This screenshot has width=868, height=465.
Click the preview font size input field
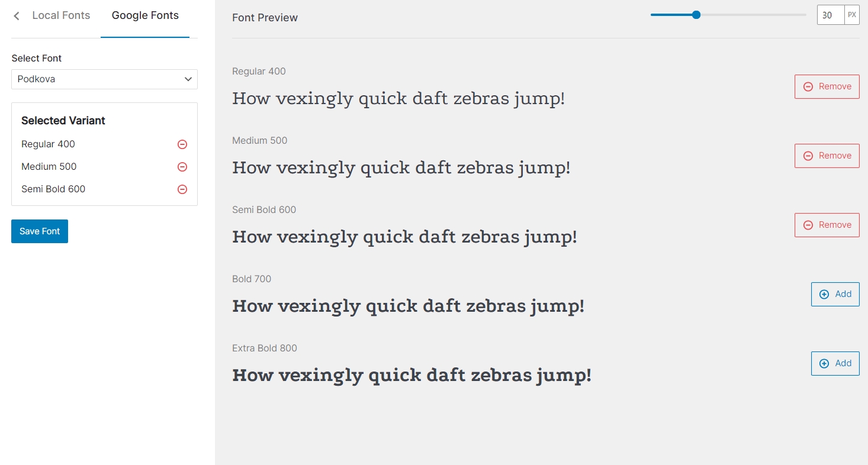coord(830,15)
